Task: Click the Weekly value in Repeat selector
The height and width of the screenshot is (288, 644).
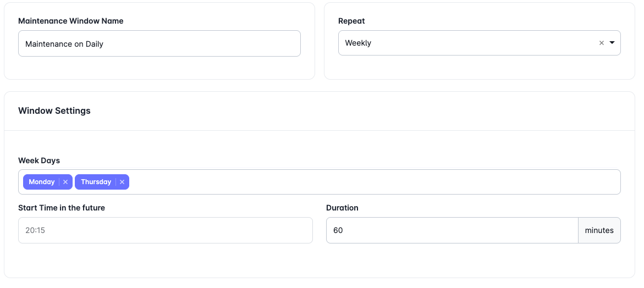Action: pos(358,43)
